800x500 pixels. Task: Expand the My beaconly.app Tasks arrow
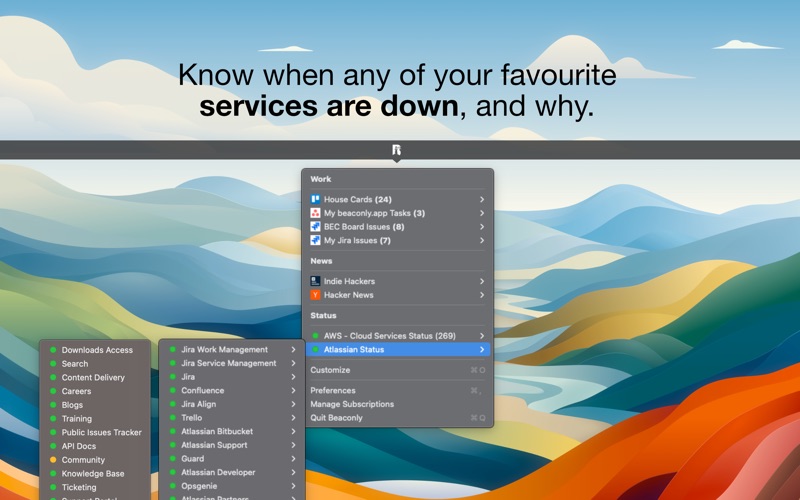pos(482,213)
